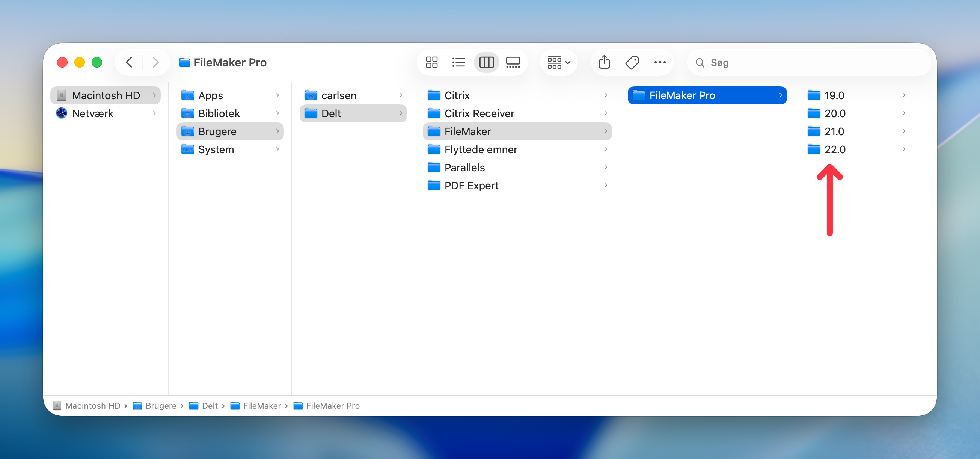Viewport: 980px width, 459px height.
Task: Click the Macintosh HD disk icon
Action: (61, 95)
